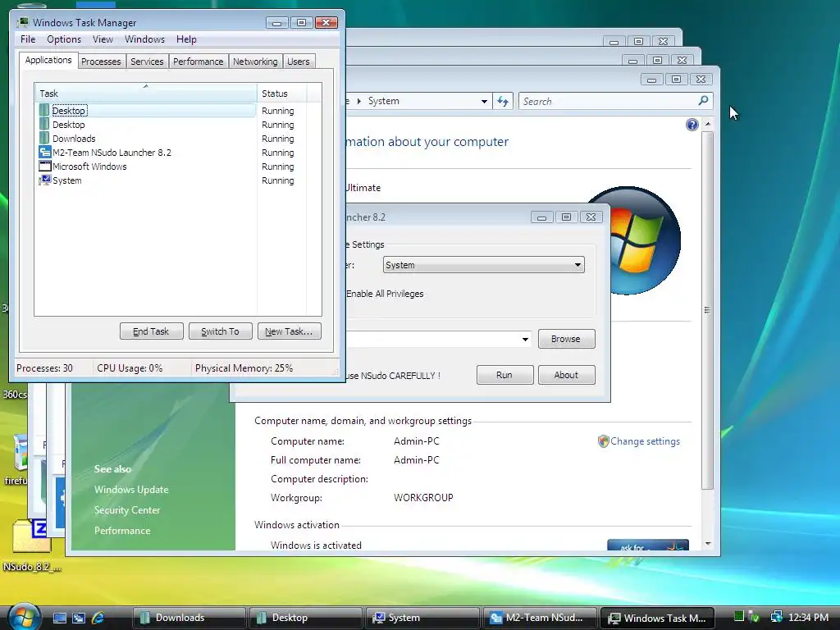Click the Change settings shield icon
Screen dimensions: 840x630
(603, 441)
